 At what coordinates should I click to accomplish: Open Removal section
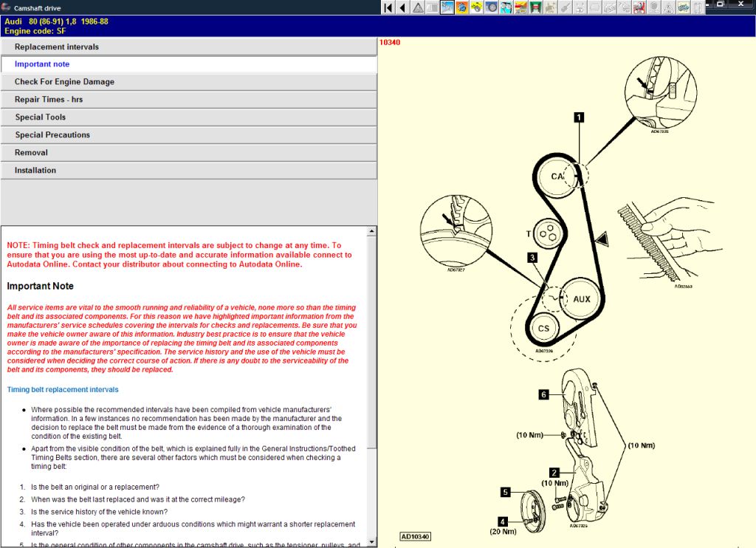[188, 152]
